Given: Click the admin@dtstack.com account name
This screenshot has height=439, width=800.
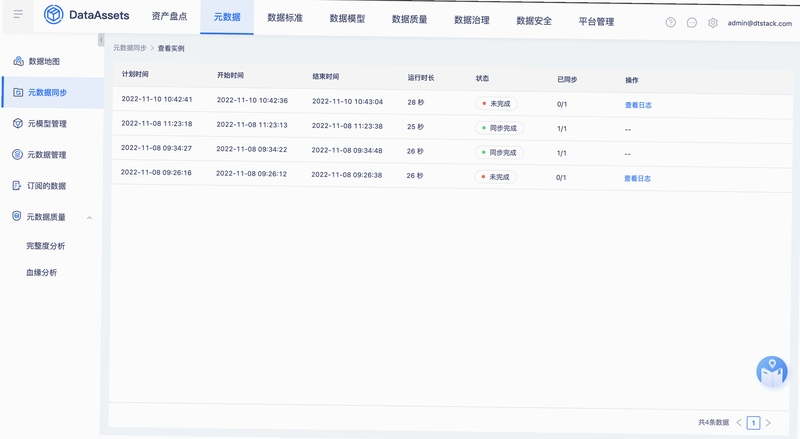Looking at the screenshot, I should point(760,23).
